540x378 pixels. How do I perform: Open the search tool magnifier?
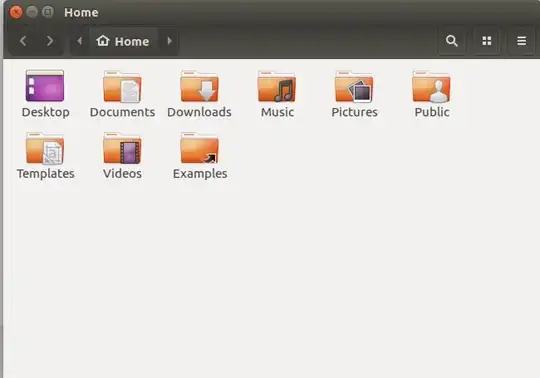click(x=451, y=41)
